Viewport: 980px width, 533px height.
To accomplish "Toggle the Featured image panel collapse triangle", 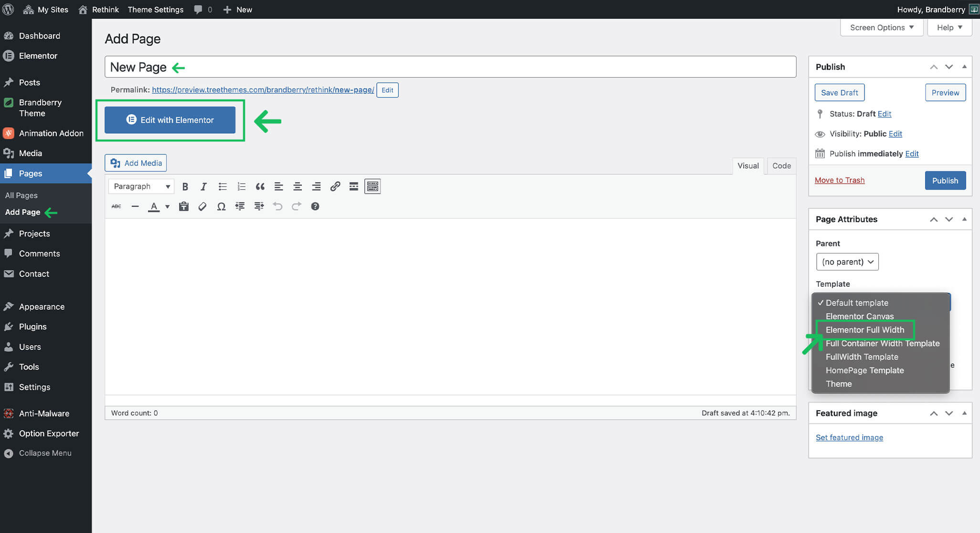I will click(x=964, y=413).
